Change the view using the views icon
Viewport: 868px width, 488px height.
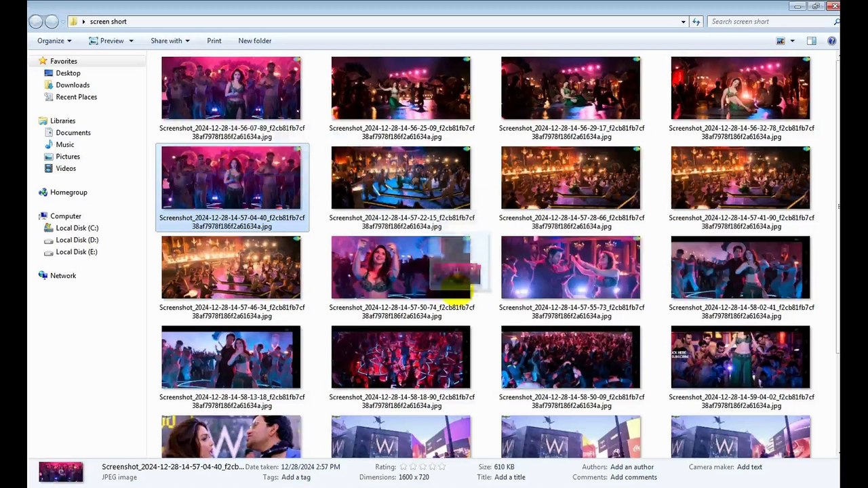click(x=781, y=41)
